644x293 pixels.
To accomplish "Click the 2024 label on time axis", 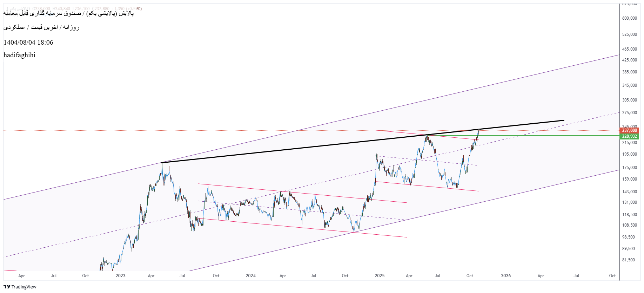I will pos(250,276).
